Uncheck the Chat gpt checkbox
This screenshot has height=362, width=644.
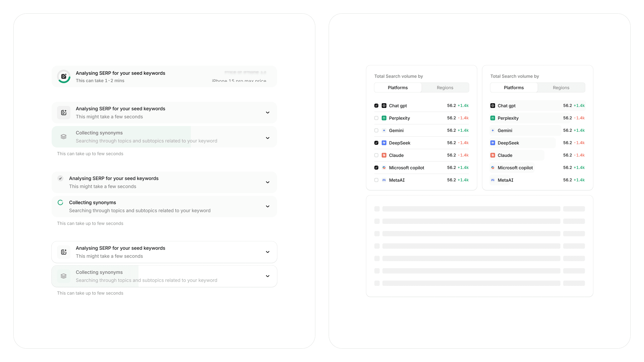[x=376, y=106]
